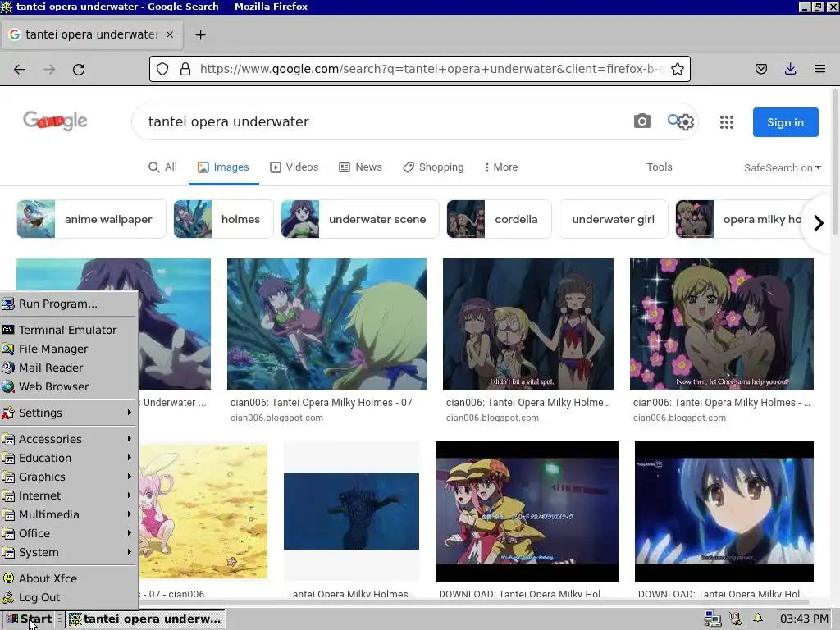
Task: Open the blue-haired girl image thumbnail
Action: tap(724, 511)
